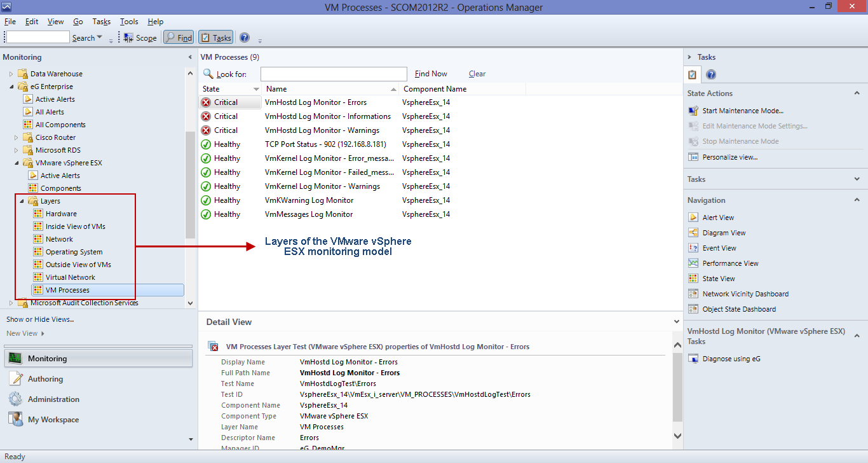Collapse the State Actions section
868x463 pixels.
pyautogui.click(x=857, y=93)
